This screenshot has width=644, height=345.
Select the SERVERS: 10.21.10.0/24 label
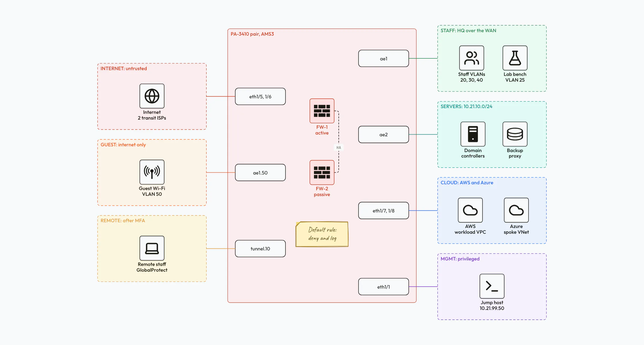tap(466, 106)
